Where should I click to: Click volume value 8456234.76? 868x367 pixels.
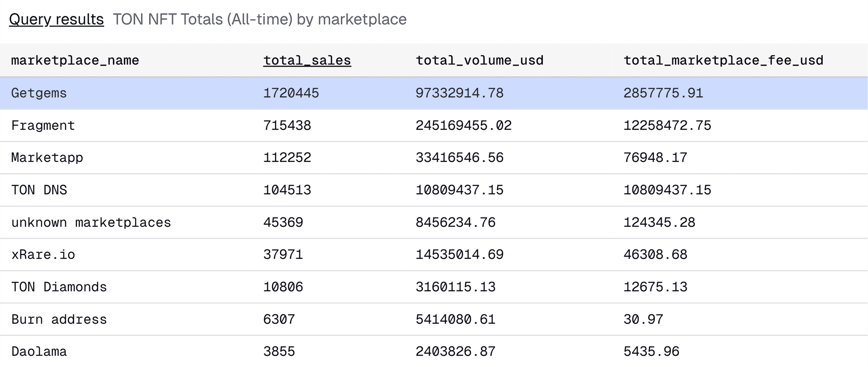pyautogui.click(x=456, y=222)
